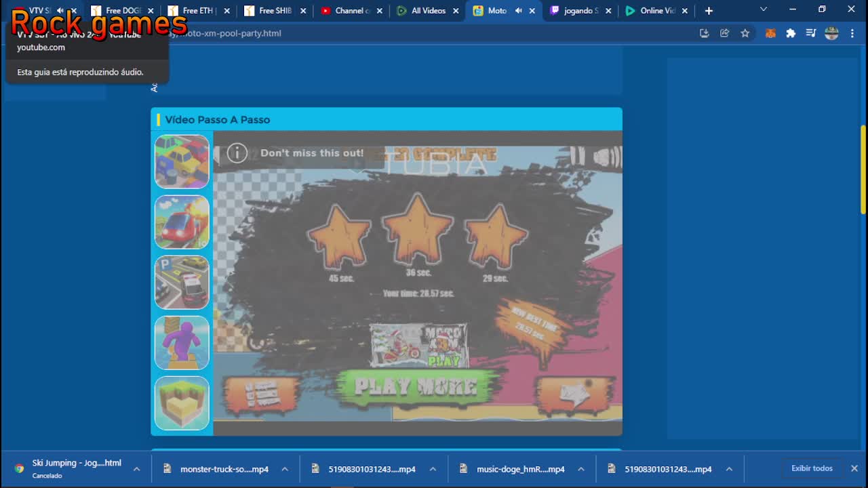Open the MetaMask fox extension
Image resolution: width=868 pixels, height=488 pixels.
(x=770, y=33)
